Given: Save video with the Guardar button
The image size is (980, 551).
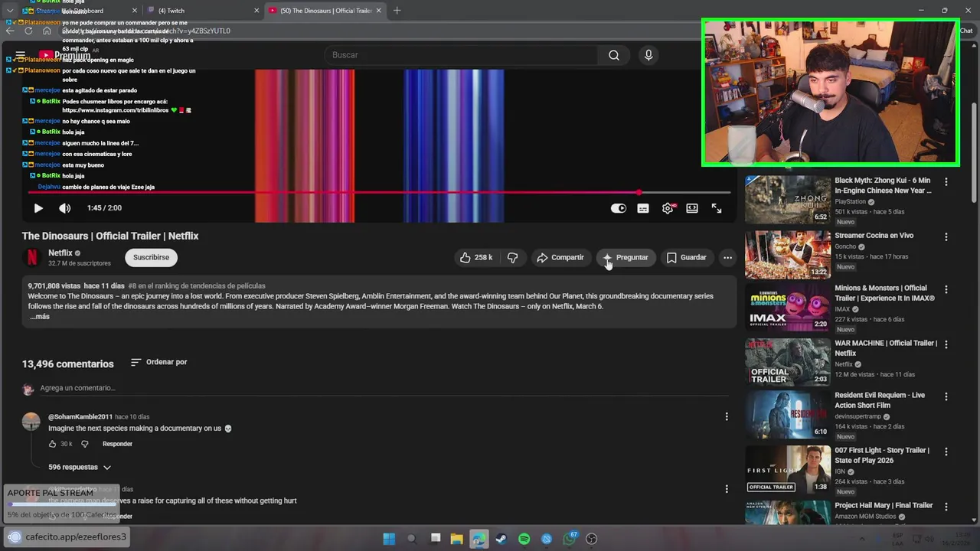Looking at the screenshot, I should pyautogui.click(x=686, y=257).
